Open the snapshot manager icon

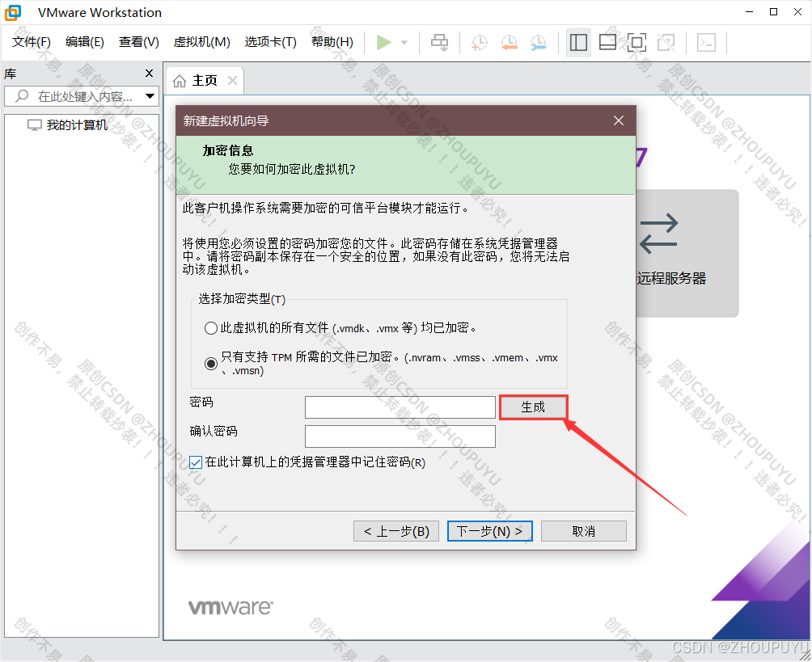(x=539, y=43)
